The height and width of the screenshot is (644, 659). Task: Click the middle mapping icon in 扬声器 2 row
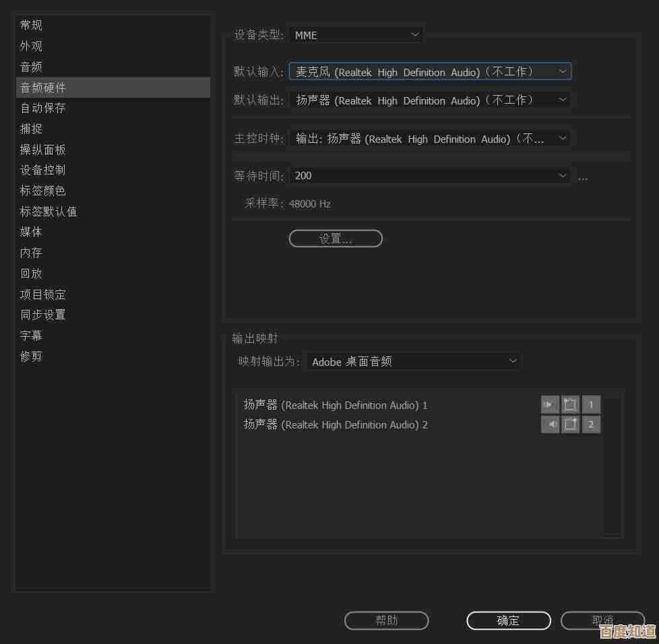click(x=570, y=424)
